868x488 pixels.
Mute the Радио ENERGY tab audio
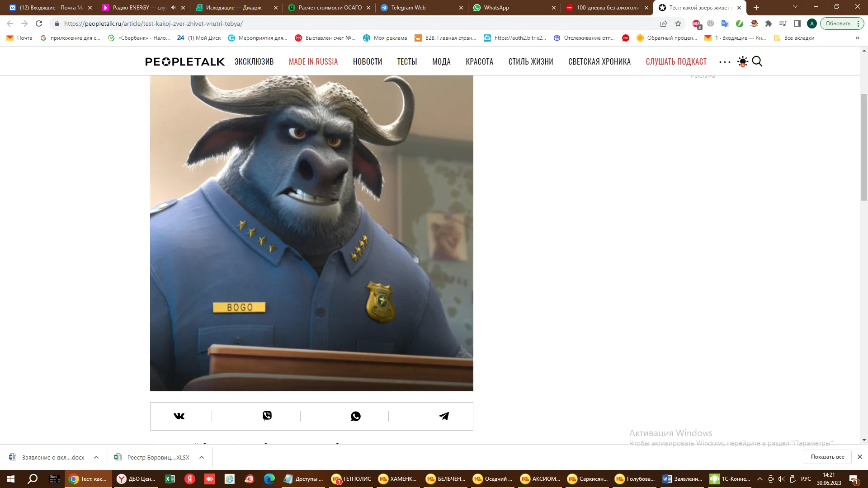(x=174, y=8)
